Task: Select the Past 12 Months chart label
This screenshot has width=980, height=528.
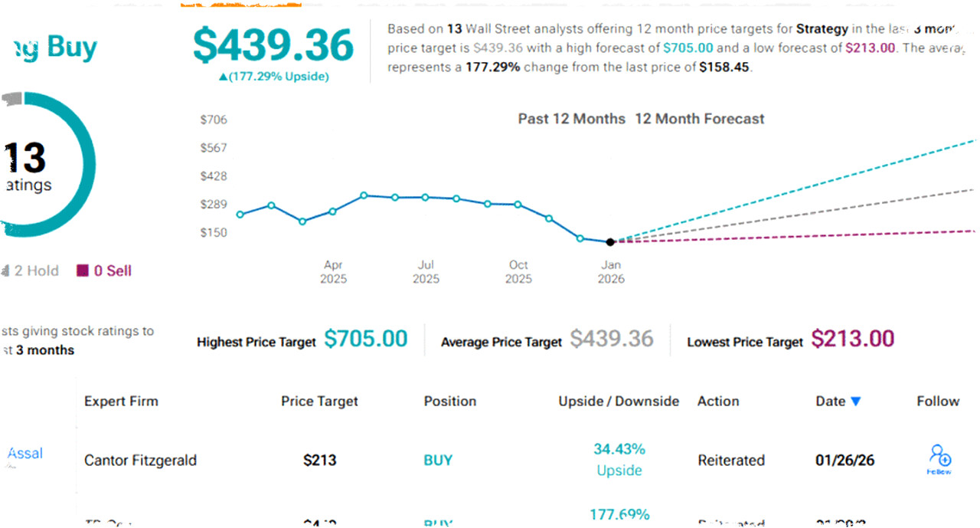Action: (571, 119)
